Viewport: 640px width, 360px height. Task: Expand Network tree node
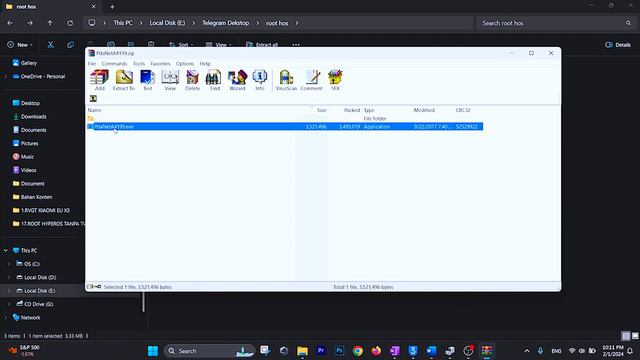pyautogui.click(x=6, y=318)
